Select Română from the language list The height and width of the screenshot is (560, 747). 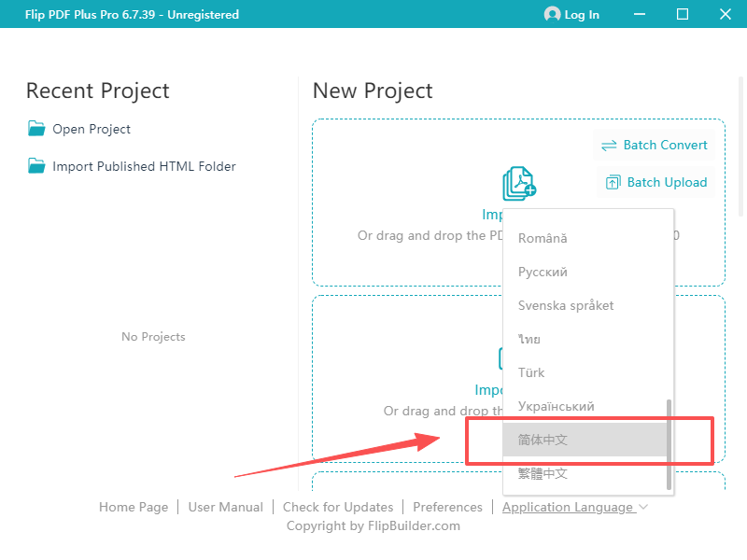(x=543, y=238)
